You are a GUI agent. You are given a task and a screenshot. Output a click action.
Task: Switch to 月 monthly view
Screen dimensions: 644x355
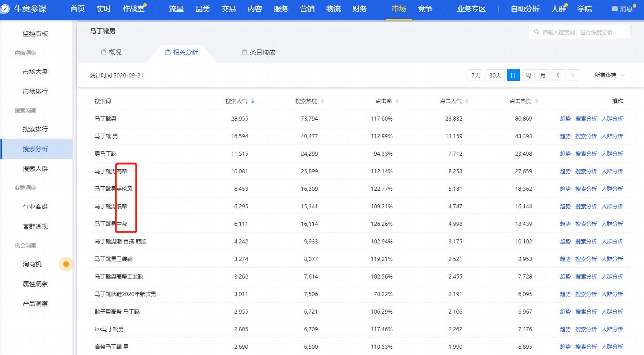543,75
